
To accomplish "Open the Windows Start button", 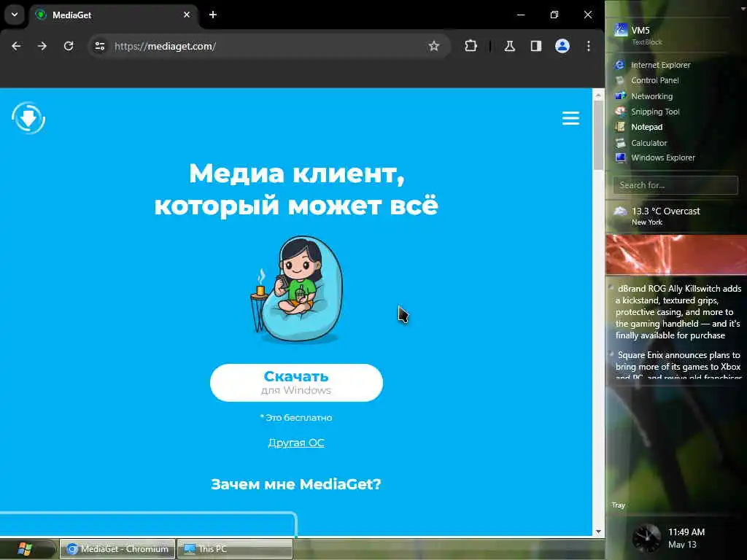I will pyautogui.click(x=25, y=549).
